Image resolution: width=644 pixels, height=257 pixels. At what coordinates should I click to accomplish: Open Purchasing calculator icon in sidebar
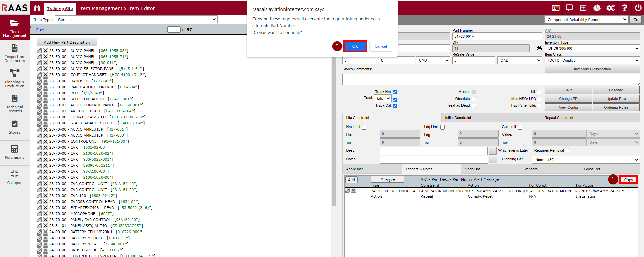tap(14, 152)
